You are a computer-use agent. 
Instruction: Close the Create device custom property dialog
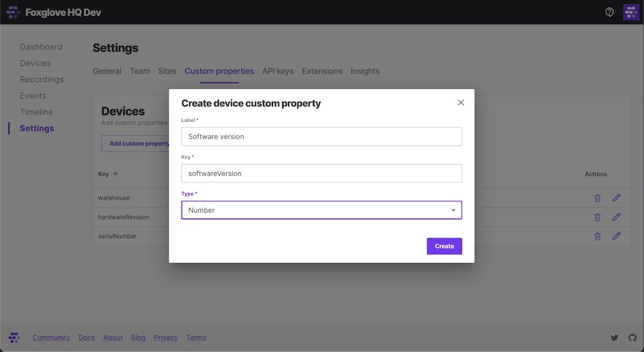461,103
